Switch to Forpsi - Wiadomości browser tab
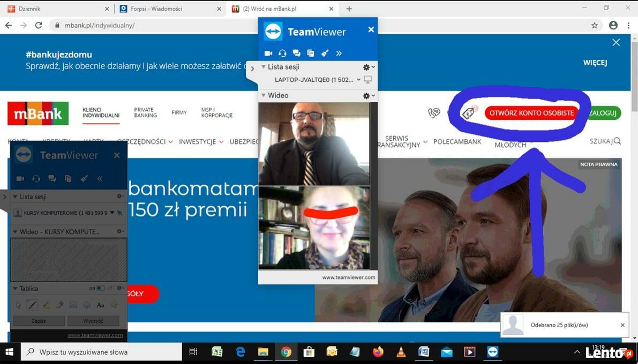Viewport: 638px width, 364px height. pyautogui.click(x=171, y=9)
